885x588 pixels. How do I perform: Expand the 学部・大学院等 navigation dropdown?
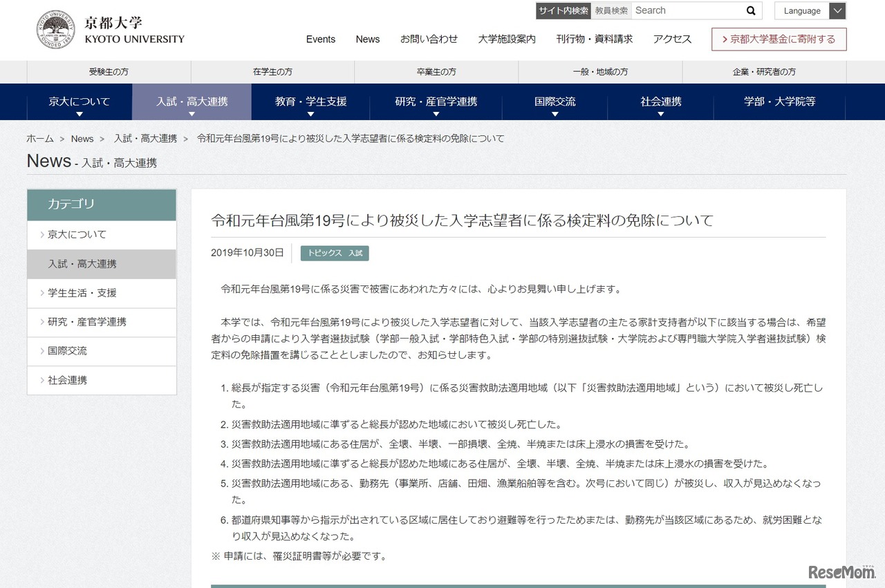(x=779, y=102)
